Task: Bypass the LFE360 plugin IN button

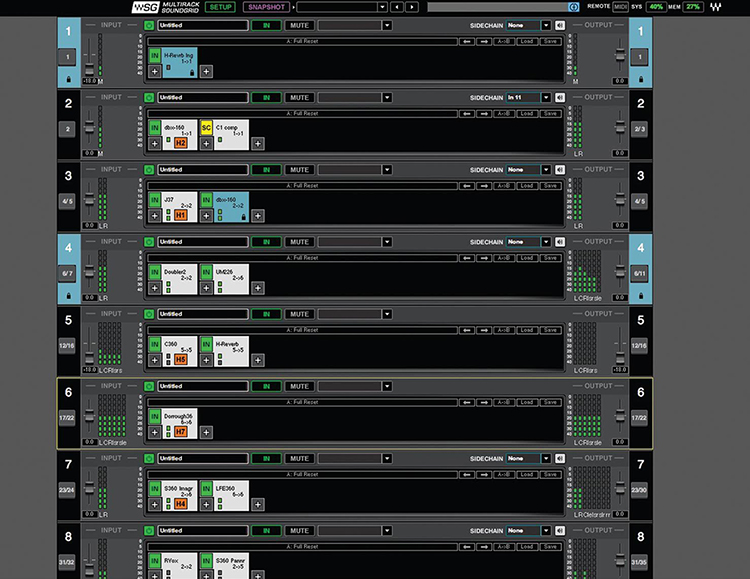Action: [206, 489]
